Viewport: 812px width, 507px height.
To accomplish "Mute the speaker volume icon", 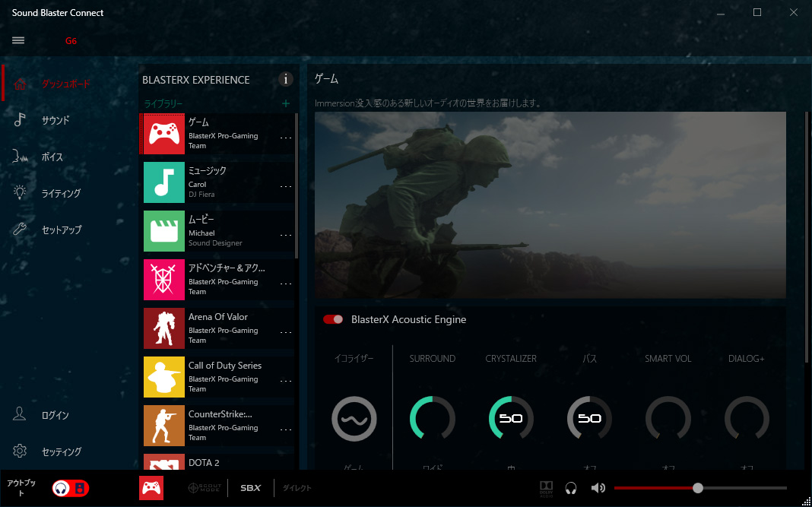I will pos(598,488).
